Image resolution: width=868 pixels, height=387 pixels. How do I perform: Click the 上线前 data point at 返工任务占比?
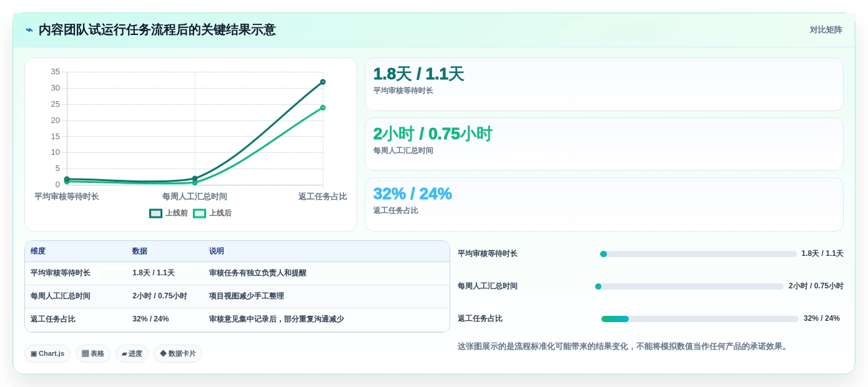pyautogui.click(x=323, y=82)
